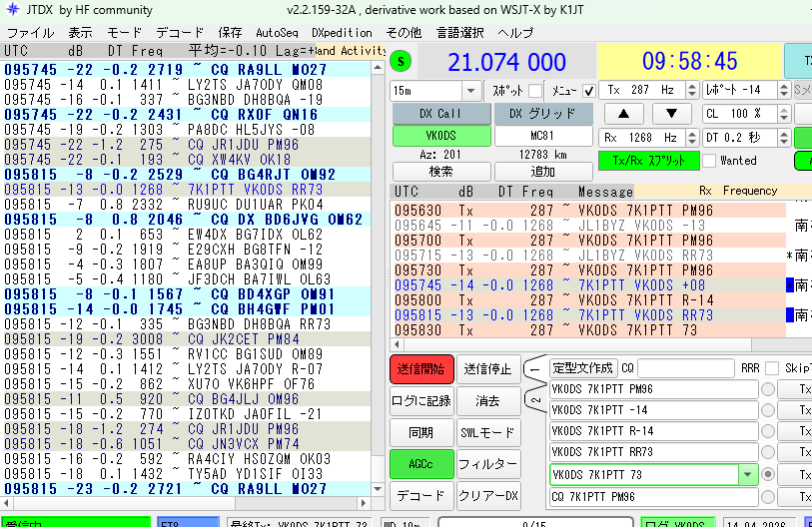Open the 言語選択 menu
Screen dimensions: 812x527
[459, 33]
